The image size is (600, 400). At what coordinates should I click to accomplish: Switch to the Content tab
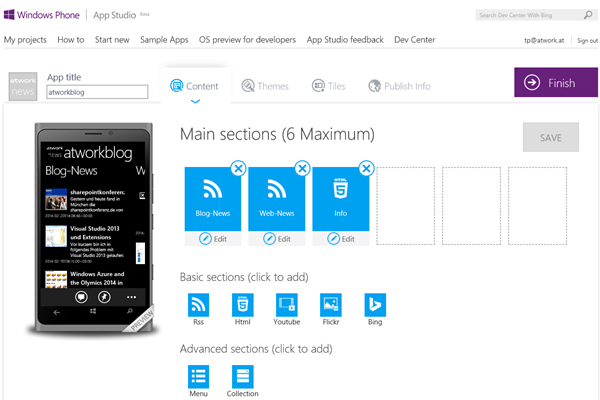click(194, 86)
